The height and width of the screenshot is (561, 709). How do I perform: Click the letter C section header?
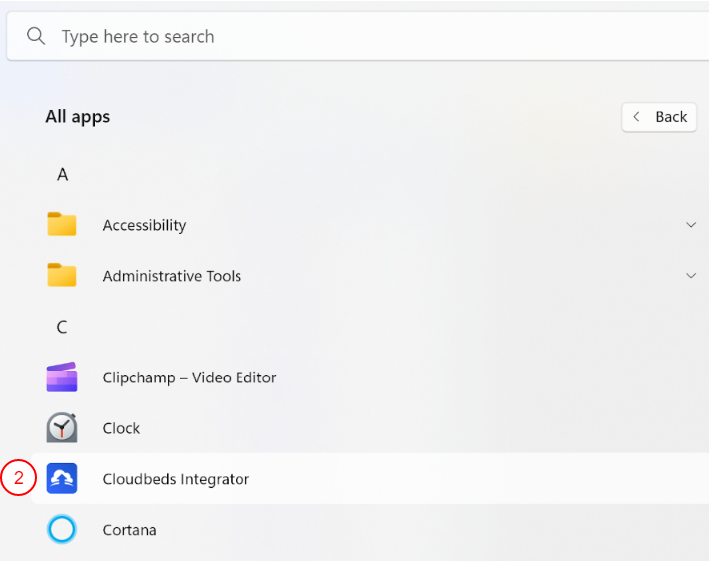coord(62,328)
